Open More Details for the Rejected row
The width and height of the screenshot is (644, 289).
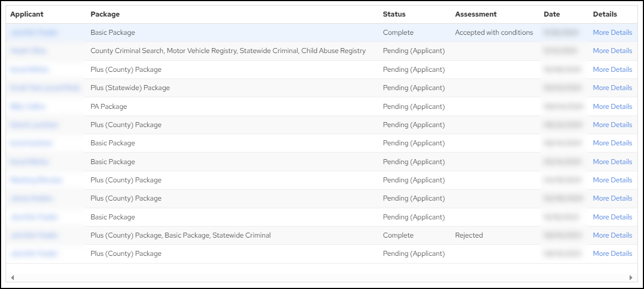(612, 235)
